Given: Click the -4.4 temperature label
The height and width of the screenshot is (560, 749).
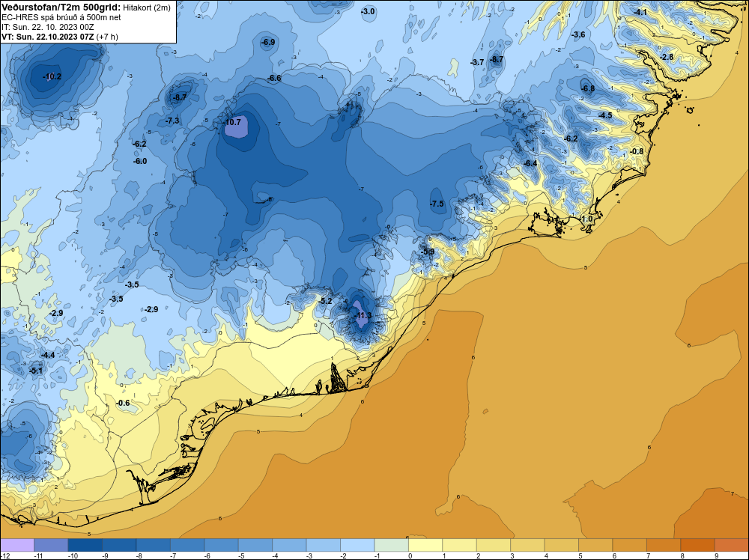Looking at the screenshot, I should 48,355.
